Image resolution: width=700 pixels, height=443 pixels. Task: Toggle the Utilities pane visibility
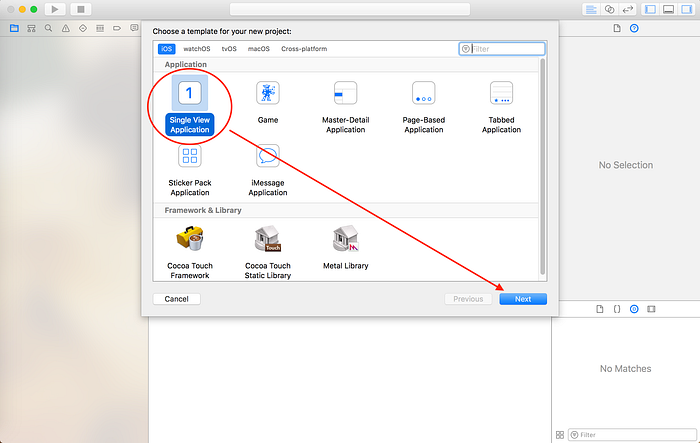pyautogui.click(x=686, y=9)
